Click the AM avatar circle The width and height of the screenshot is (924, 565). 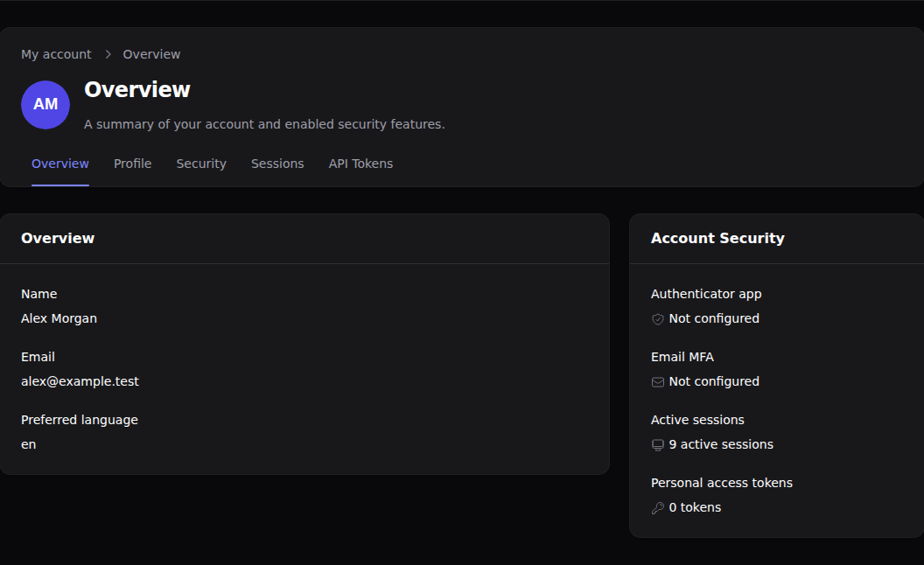(45, 105)
